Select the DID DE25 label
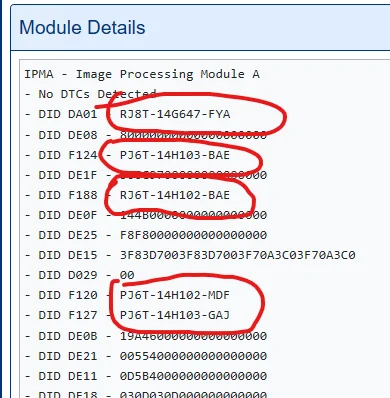This screenshot has width=390, height=398. pos(68,235)
